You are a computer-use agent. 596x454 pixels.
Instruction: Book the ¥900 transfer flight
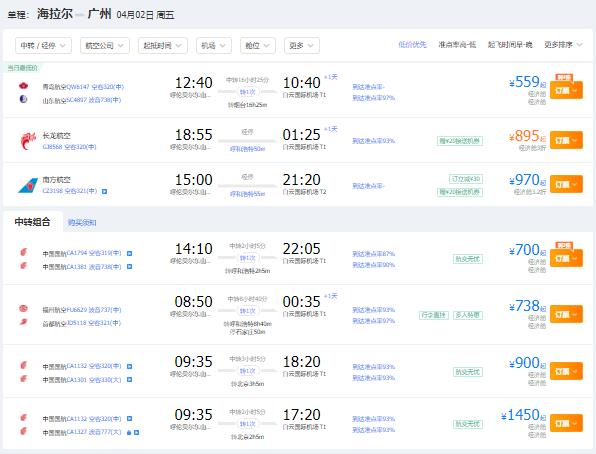pyautogui.click(x=566, y=371)
